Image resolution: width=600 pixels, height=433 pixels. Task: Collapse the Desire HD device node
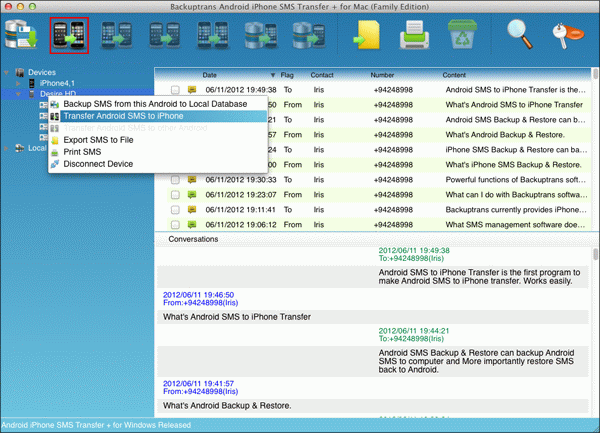point(18,94)
